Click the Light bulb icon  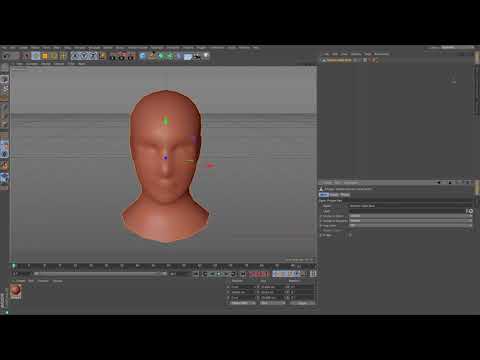point(206,56)
